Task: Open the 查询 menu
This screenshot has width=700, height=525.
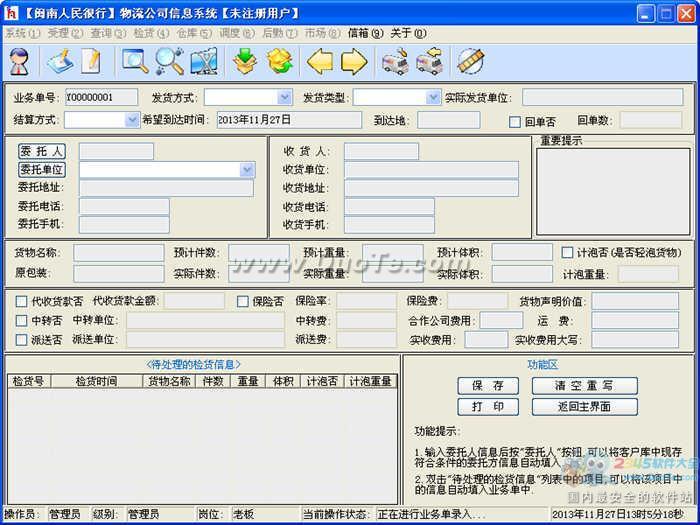Action: pyautogui.click(x=108, y=33)
